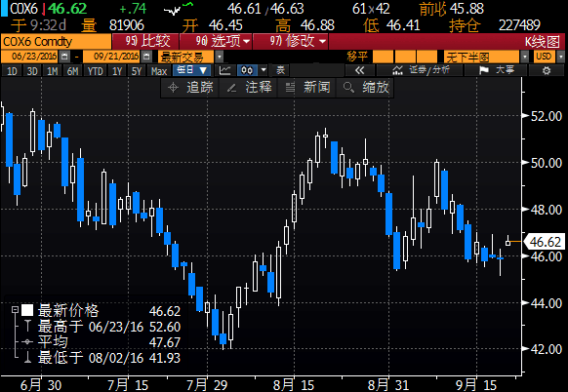Select the 3D time range tab

click(x=32, y=71)
